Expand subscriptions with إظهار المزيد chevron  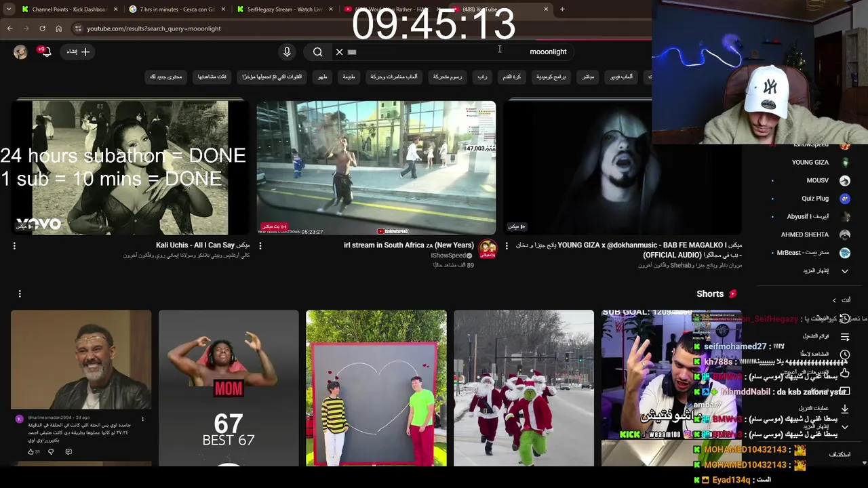pyautogui.click(x=845, y=271)
